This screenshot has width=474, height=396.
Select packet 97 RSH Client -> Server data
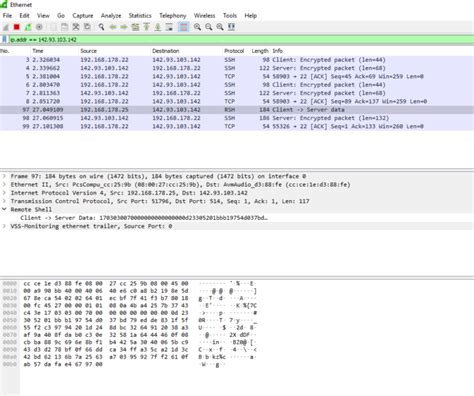[237, 110]
